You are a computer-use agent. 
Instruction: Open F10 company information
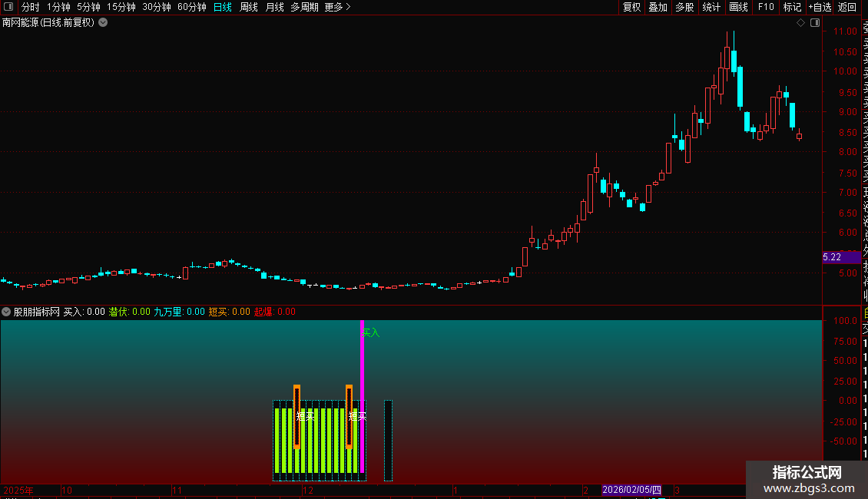tap(766, 7)
